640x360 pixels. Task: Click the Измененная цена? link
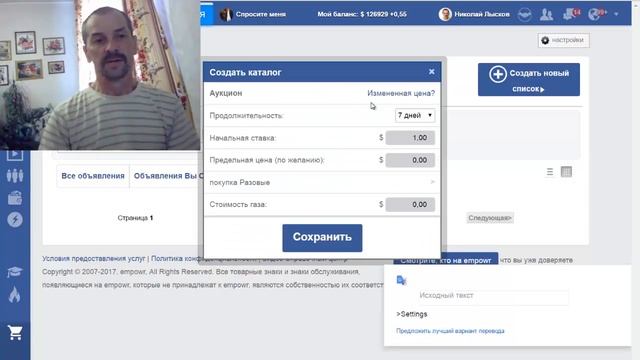[401, 93]
